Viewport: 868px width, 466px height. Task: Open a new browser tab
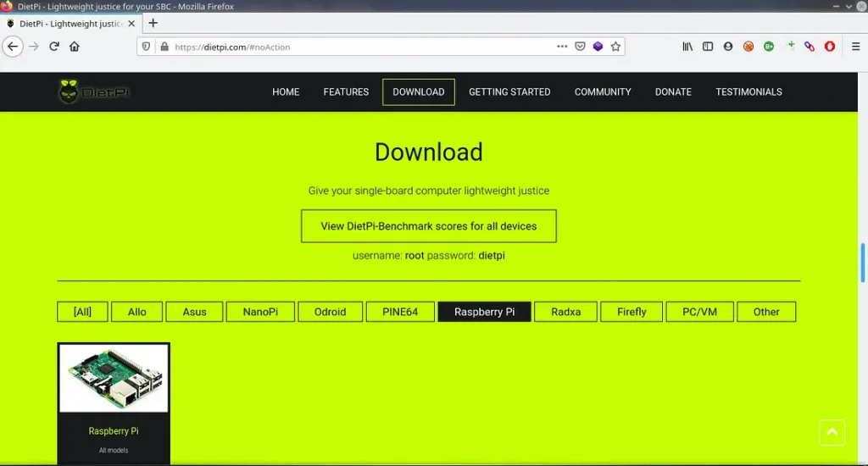coord(153,23)
